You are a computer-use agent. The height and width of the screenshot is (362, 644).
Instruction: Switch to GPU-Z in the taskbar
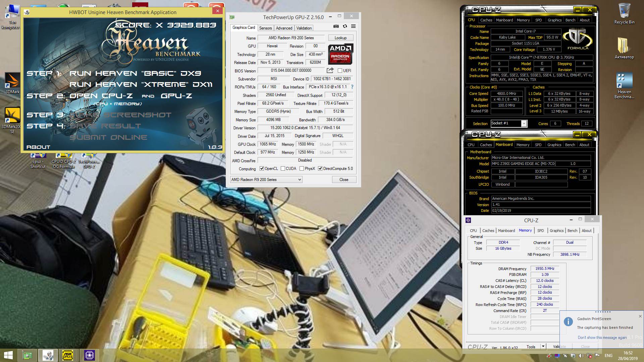click(27, 355)
